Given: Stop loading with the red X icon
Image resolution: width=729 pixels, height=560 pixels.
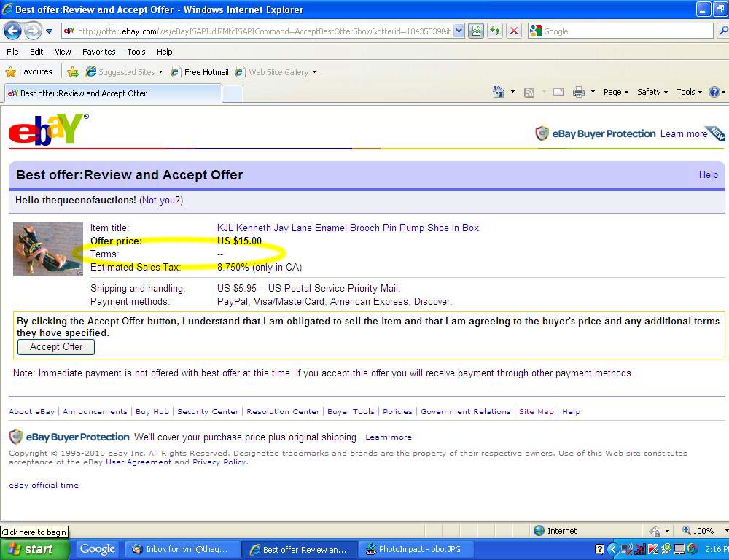Looking at the screenshot, I should click(x=514, y=31).
